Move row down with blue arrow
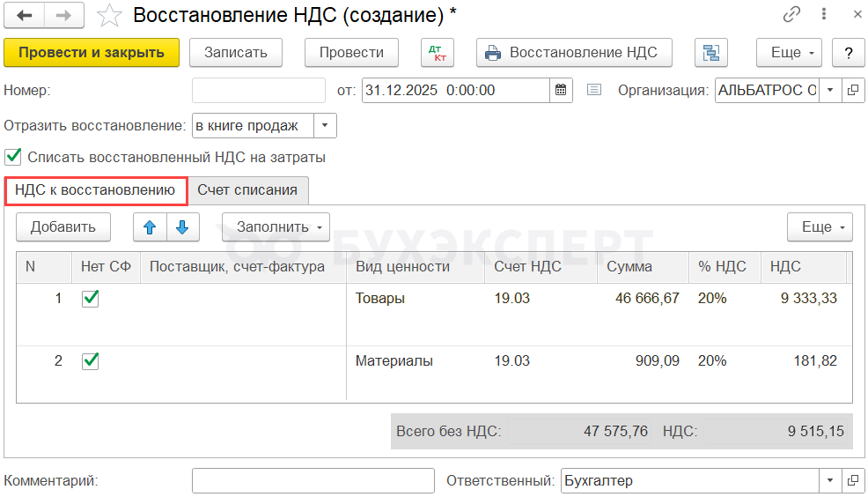 (x=182, y=226)
